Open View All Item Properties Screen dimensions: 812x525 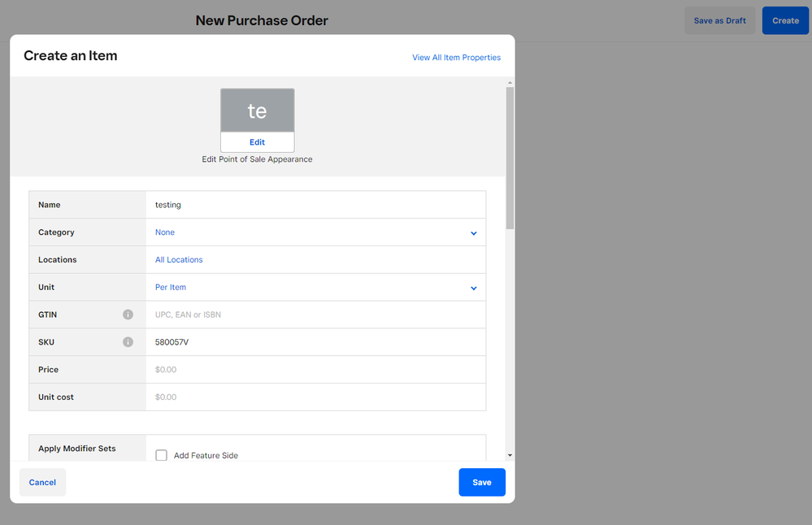(456, 57)
